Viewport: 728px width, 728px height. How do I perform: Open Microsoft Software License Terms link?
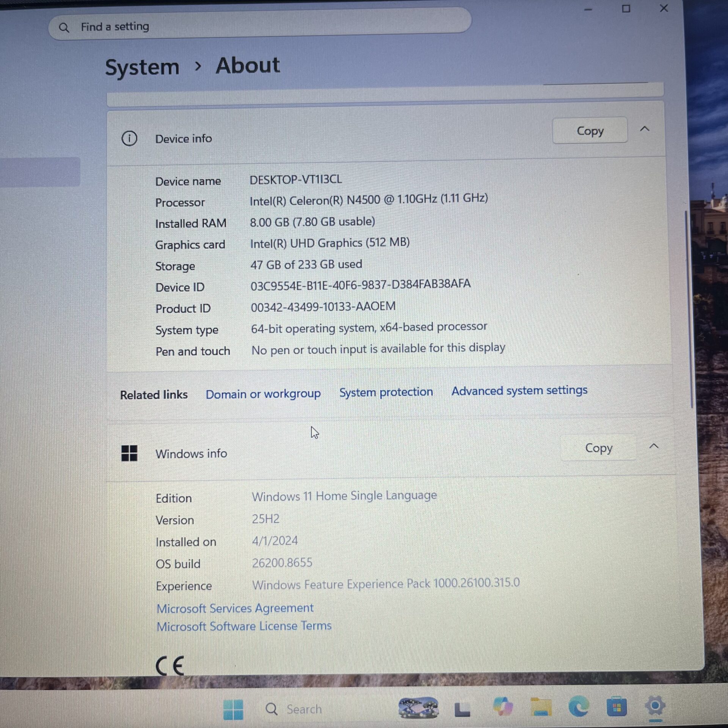(244, 626)
